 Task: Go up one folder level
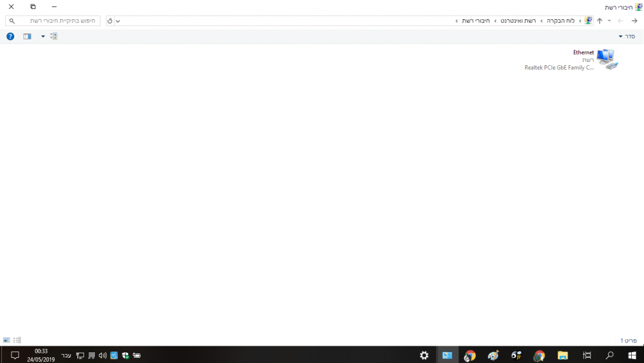[600, 21]
